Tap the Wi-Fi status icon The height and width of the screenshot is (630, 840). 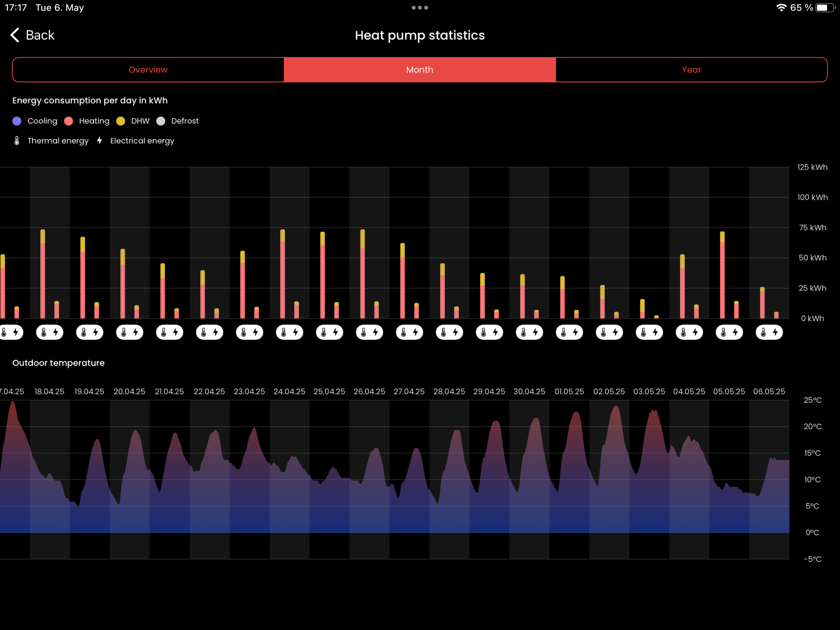[781, 8]
